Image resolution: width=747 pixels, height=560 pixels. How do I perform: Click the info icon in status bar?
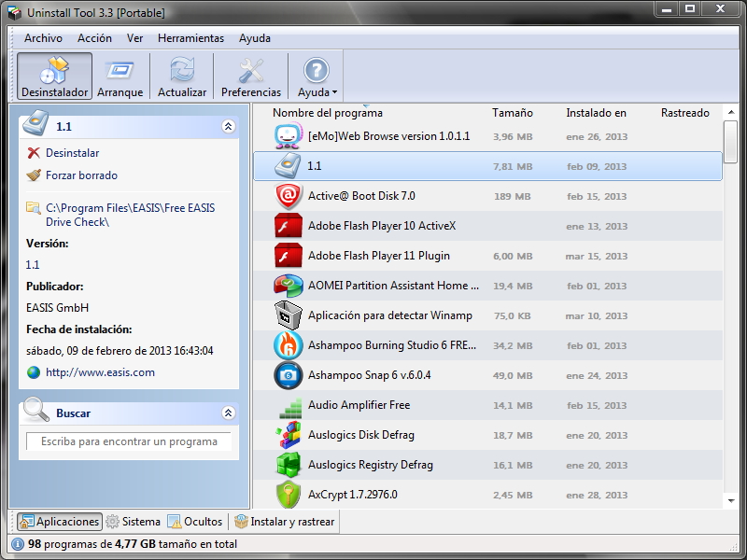click(18, 544)
